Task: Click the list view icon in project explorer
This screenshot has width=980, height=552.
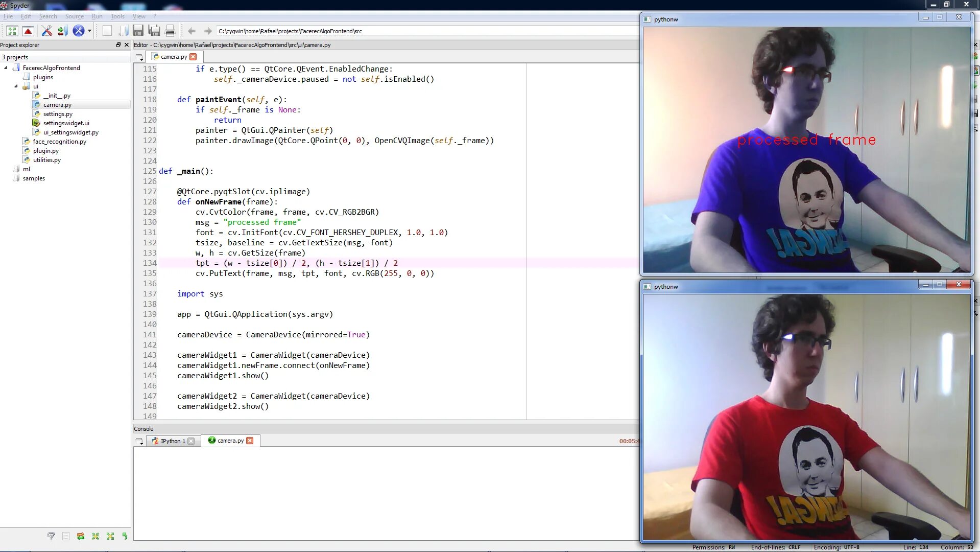Action: [x=66, y=536]
